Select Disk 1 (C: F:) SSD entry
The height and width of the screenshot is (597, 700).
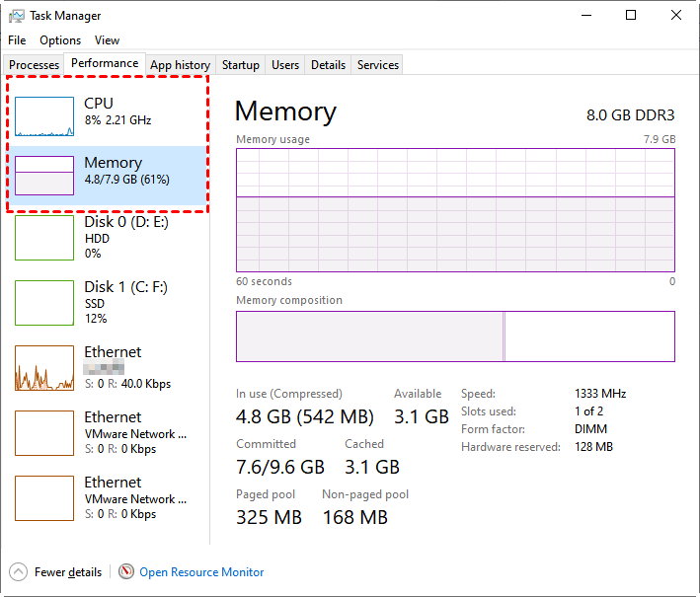click(x=108, y=303)
